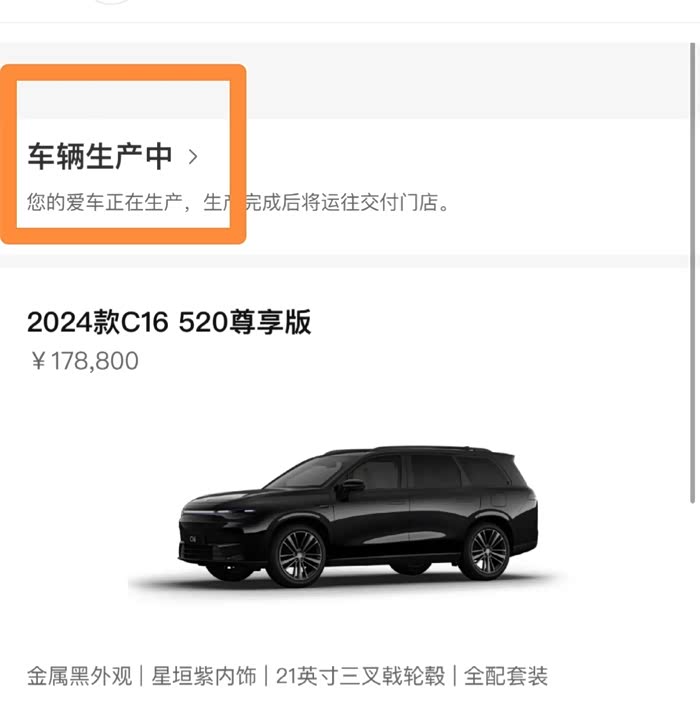This screenshot has width=700, height=725.
Task: Click the gray banner above production status
Action: click(x=344, y=81)
